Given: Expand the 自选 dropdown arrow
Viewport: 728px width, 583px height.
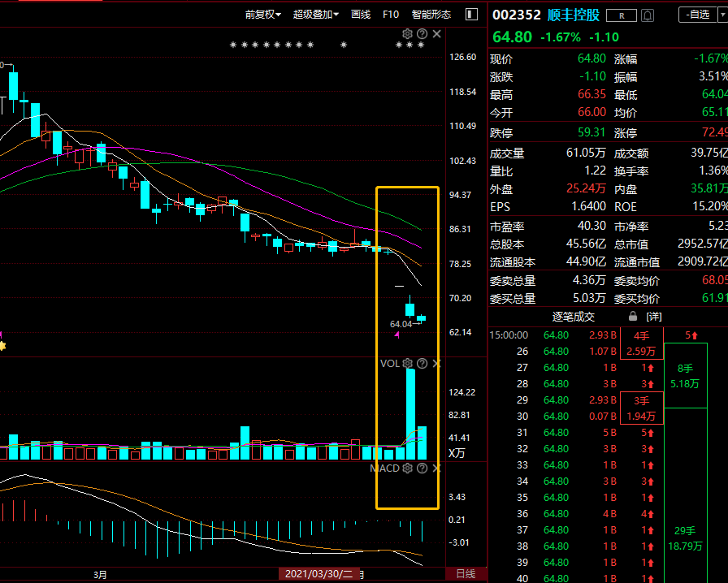Looking at the screenshot, I should click(723, 15).
